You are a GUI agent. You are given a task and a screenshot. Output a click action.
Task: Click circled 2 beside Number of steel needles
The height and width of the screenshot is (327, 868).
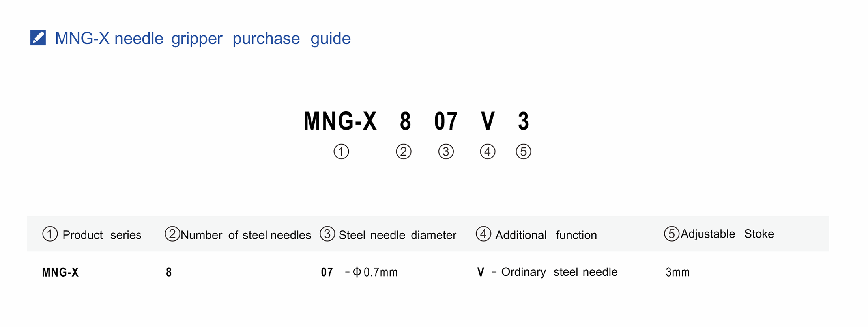[172, 234]
